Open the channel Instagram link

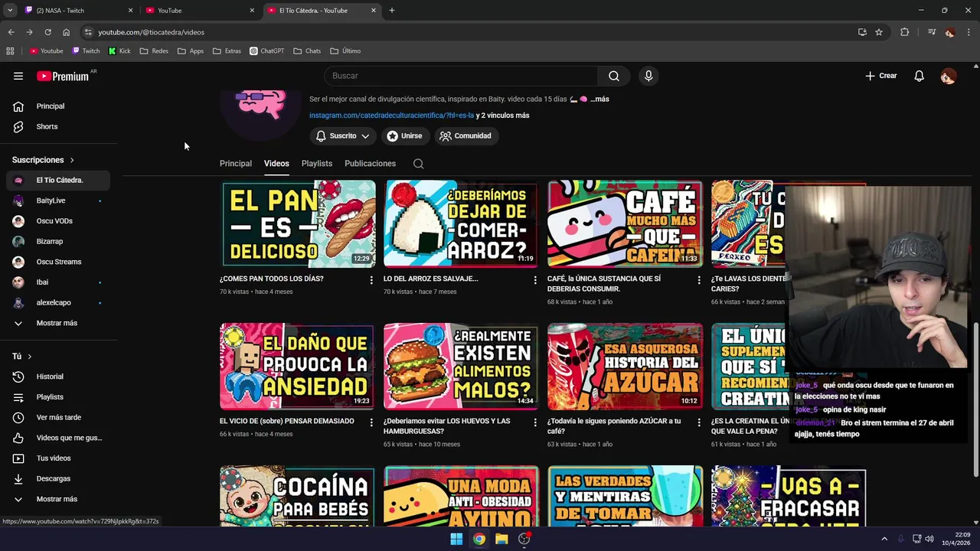391,116
